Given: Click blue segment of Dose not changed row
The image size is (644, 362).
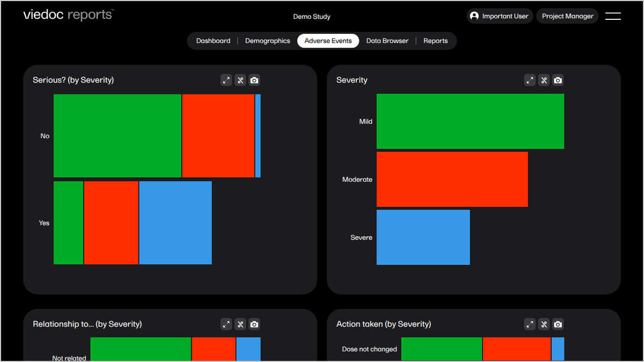Looking at the screenshot, I should click(x=558, y=349).
